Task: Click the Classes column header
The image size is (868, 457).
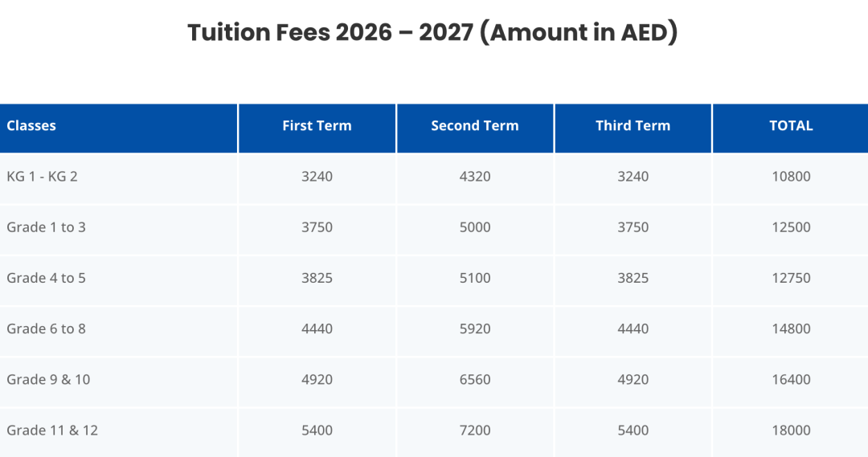Action: pos(31,125)
